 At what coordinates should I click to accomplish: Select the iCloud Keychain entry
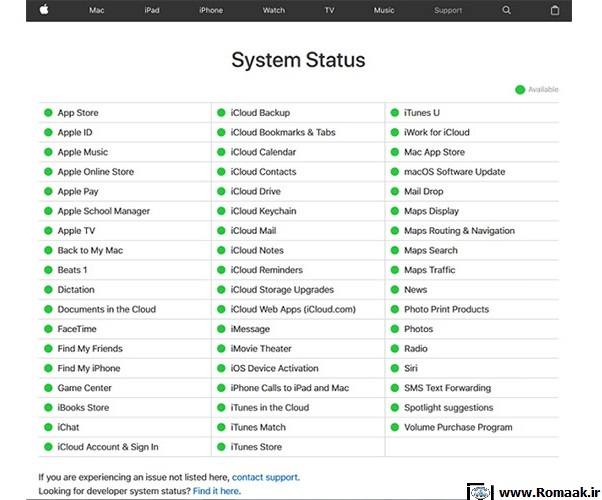[x=263, y=211]
